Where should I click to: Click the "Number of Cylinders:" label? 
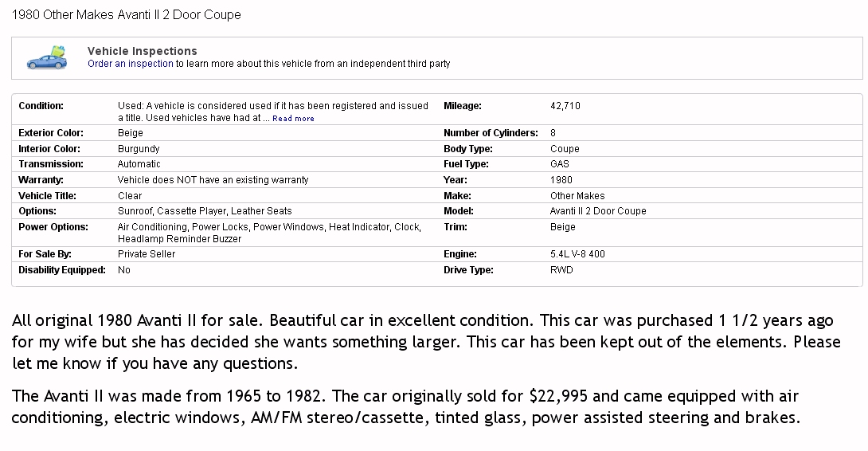(x=491, y=133)
